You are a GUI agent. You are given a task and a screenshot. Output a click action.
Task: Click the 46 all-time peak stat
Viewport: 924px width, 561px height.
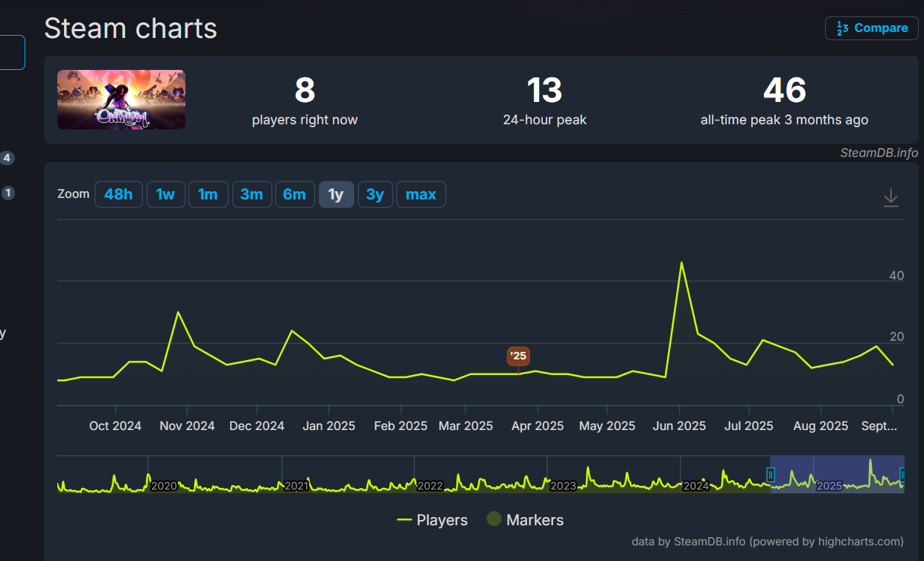(x=784, y=100)
